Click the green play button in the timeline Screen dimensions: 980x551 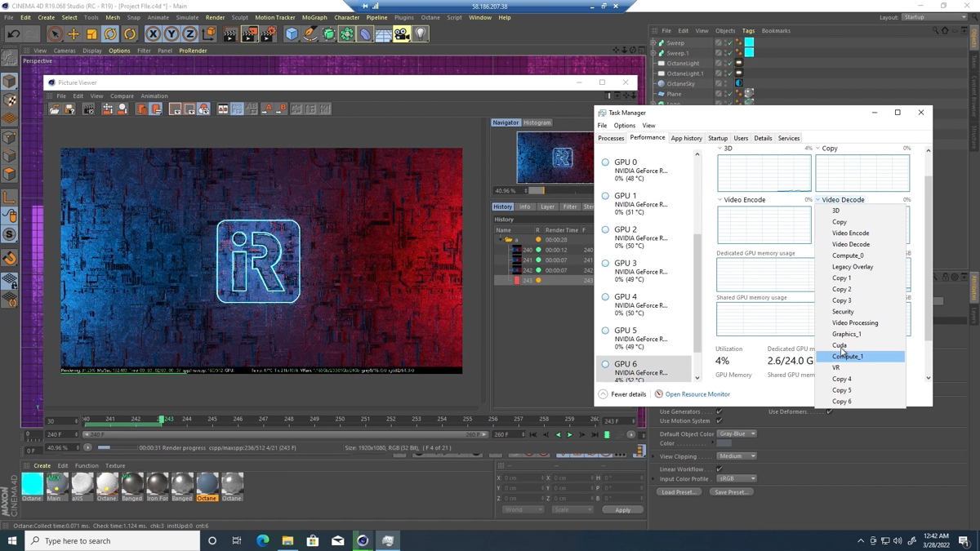click(x=570, y=434)
